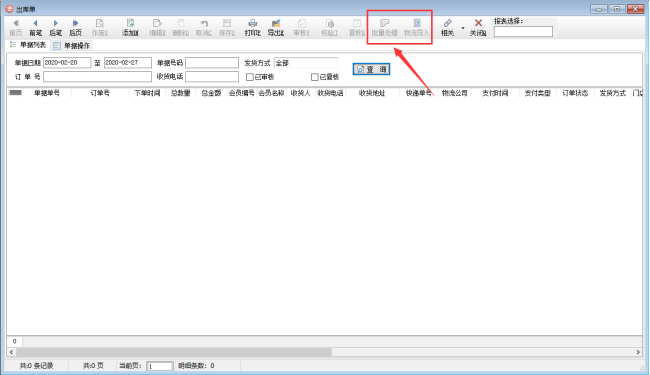The width and height of the screenshot is (650, 375).
Task: Click the 批量处理 batch processing icon
Action: [x=384, y=27]
